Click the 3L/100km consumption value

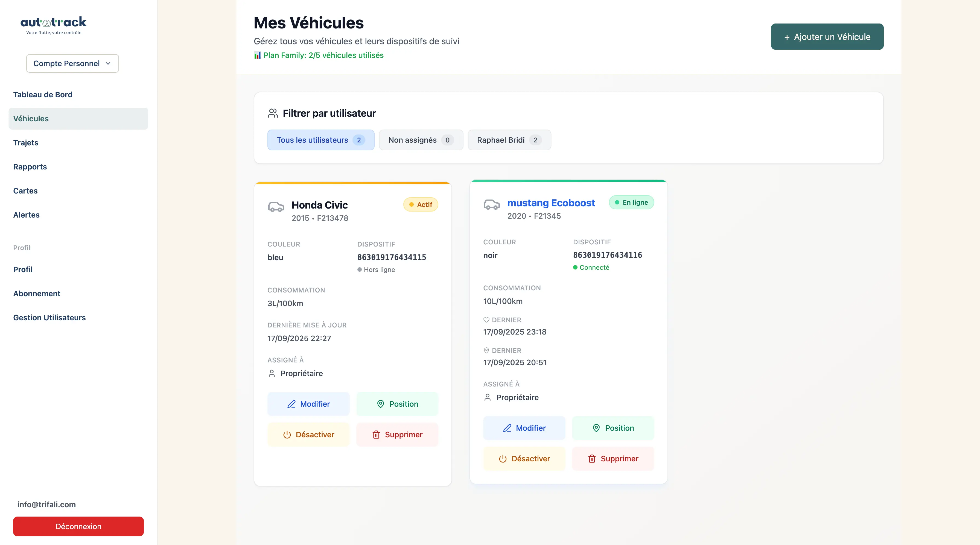[285, 303]
